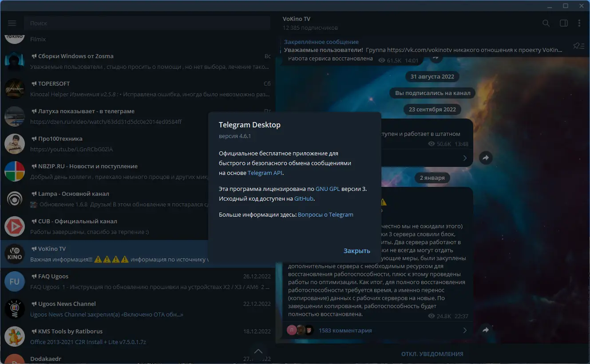The width and height of the screenshot is (590, 364).
Task: Open the Вопросы о Telegram link
Action: pos(325,214)
